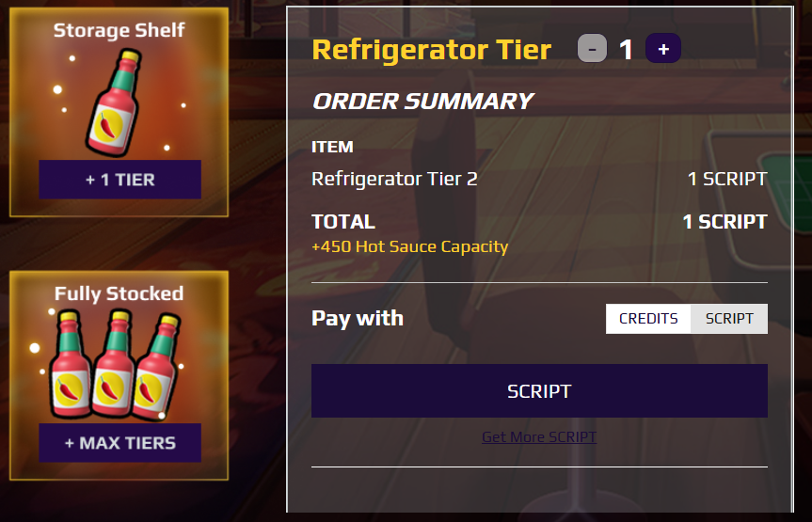The image size is (812, 522).
Task: Increase Refrigerator Tier with plus button
Action: pos(662,49)
